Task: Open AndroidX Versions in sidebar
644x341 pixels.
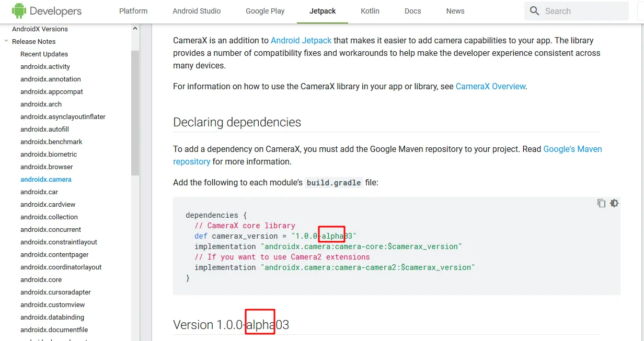Action: point(40,29)
